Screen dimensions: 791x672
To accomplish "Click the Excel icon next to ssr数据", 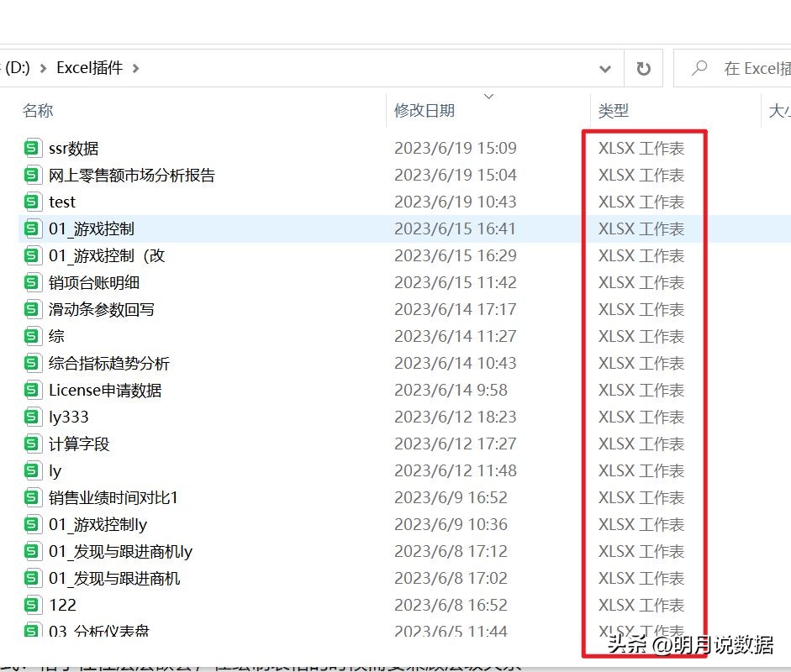I will pyautogui.click(x=32, y=147).
